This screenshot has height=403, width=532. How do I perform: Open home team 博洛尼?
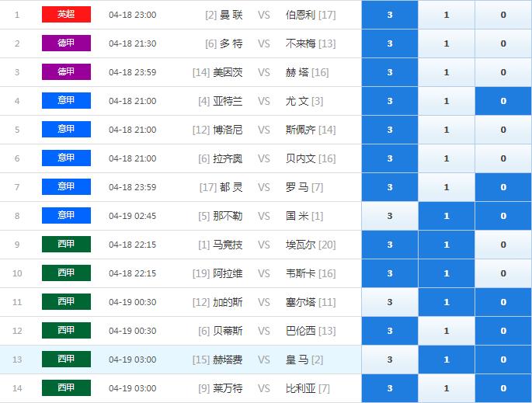coord(228,130)
